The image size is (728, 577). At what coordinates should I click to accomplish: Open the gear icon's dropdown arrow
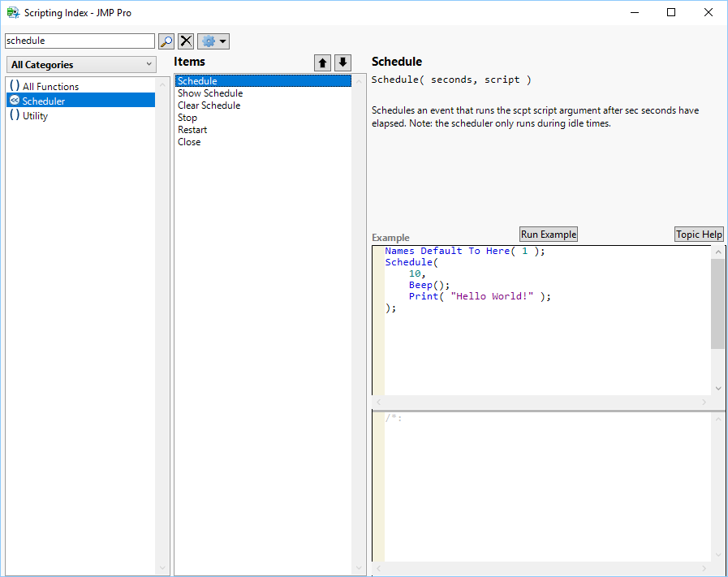[223, 41]
